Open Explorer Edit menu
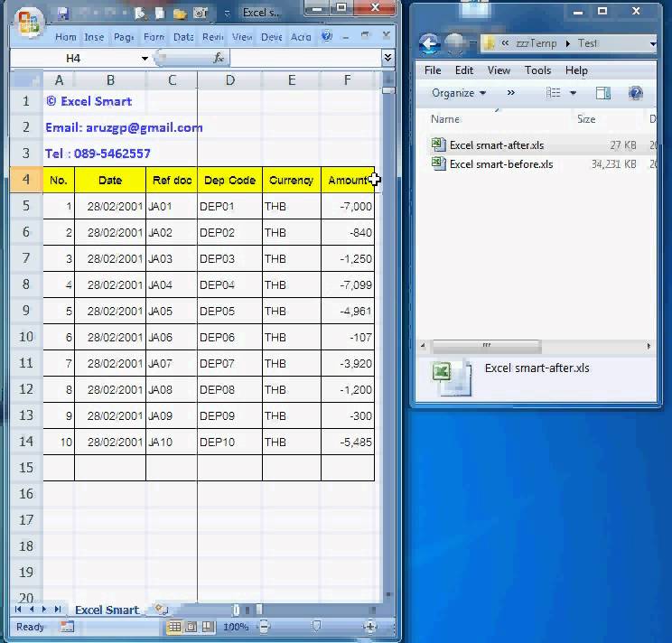This screenshot has height=643, width=672. 463,70
